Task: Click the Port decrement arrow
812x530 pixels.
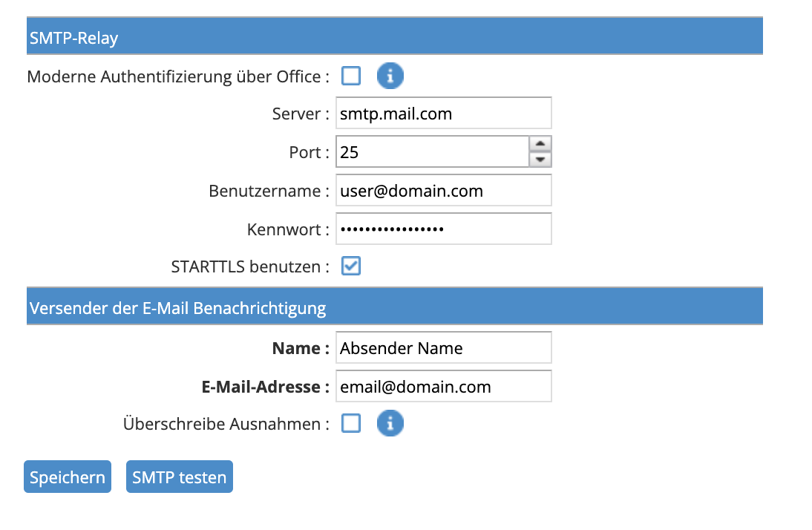Action: pos(540,158)
